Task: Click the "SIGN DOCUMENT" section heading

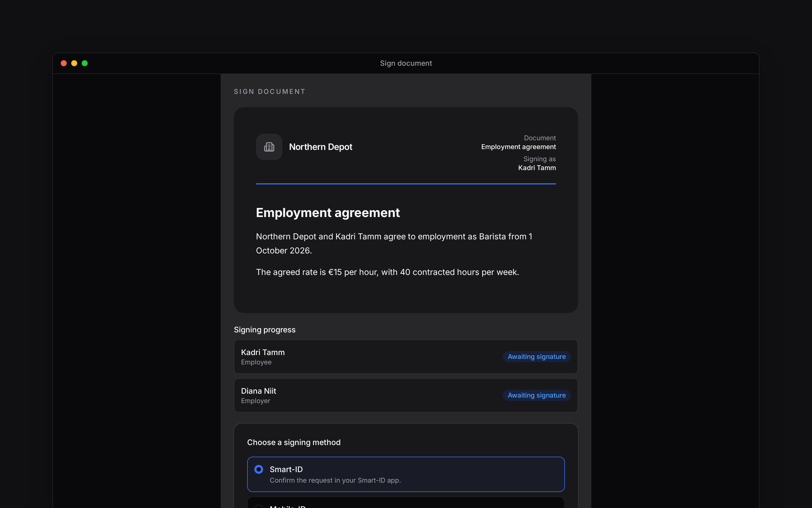Action: 269,91
